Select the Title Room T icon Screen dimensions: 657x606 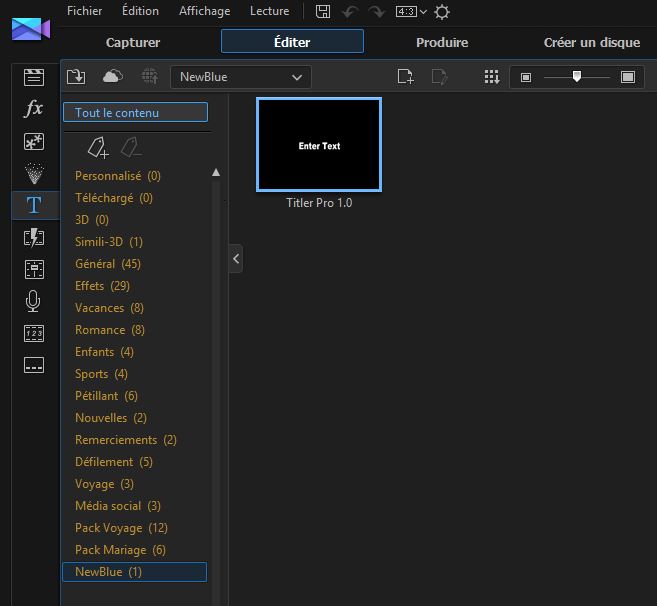click(34, 205)
